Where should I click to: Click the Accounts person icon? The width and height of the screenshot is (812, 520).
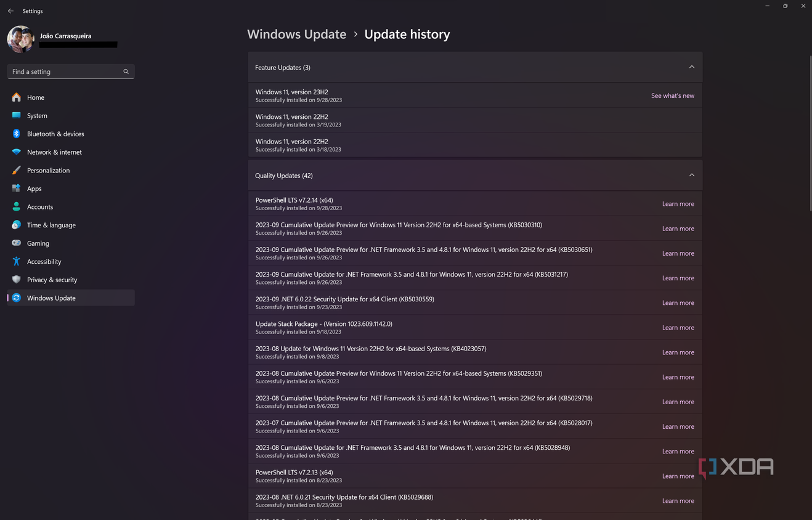click(x=17, y=206)
